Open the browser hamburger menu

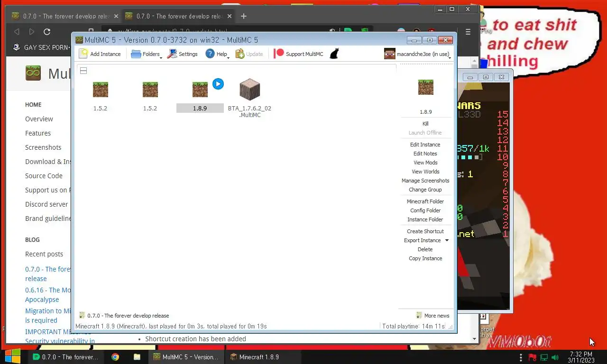point(468,32)
